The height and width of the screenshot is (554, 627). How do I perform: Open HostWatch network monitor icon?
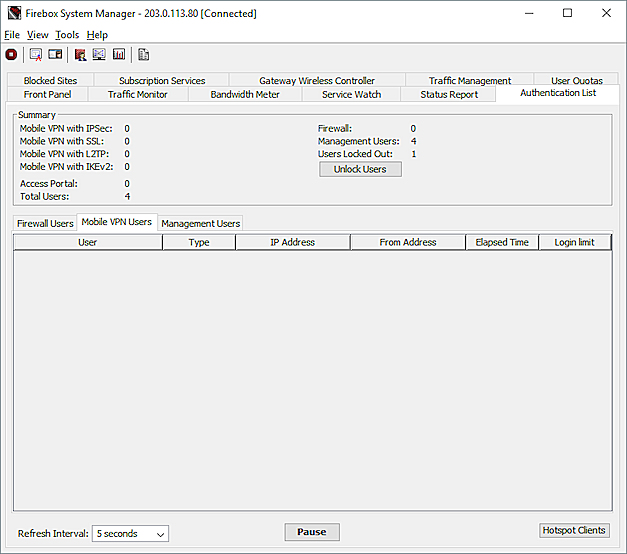pyautogui.click(x=99, y=54)
